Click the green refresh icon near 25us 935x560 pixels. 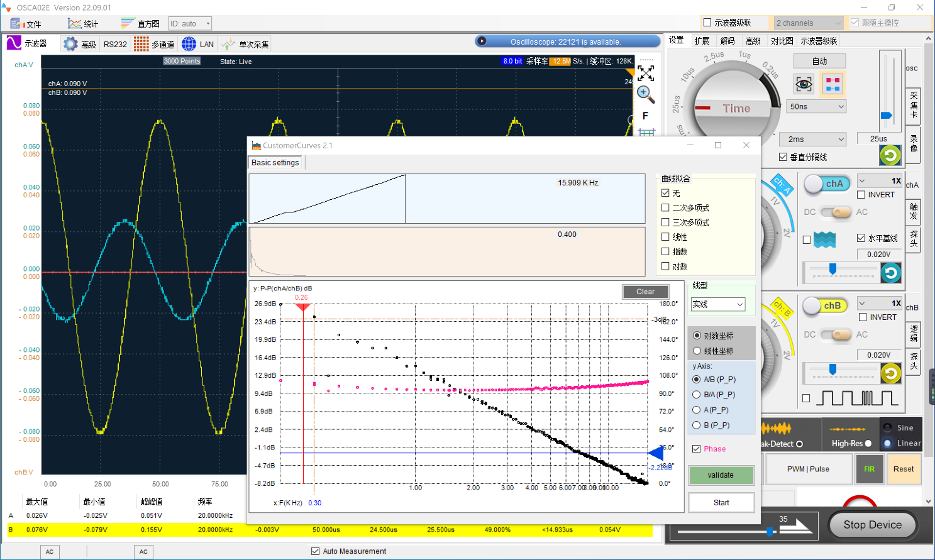890,155
